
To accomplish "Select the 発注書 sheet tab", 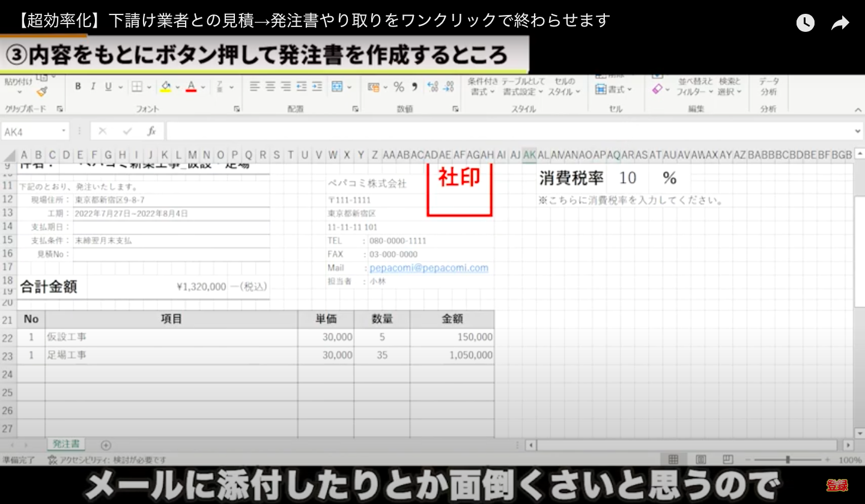I will [x=65, y=445].
